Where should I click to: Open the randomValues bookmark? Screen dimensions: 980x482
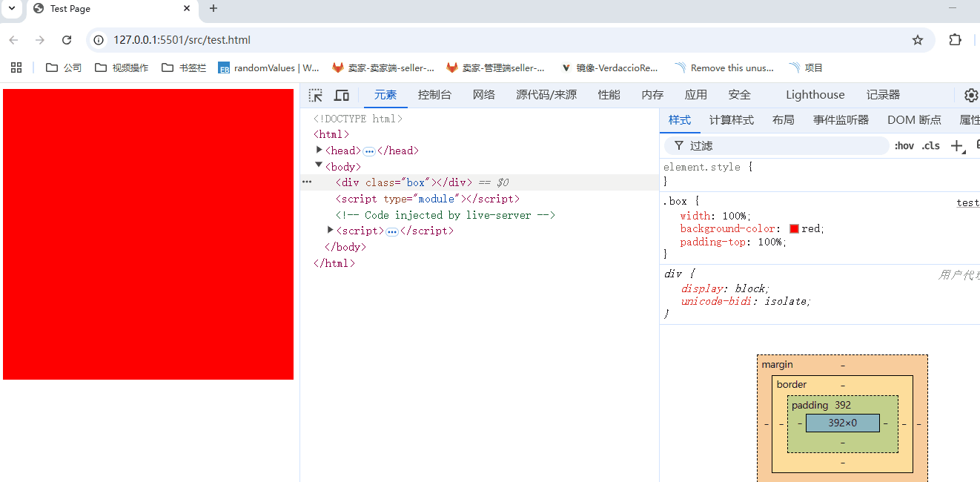(x=269, y=67)
